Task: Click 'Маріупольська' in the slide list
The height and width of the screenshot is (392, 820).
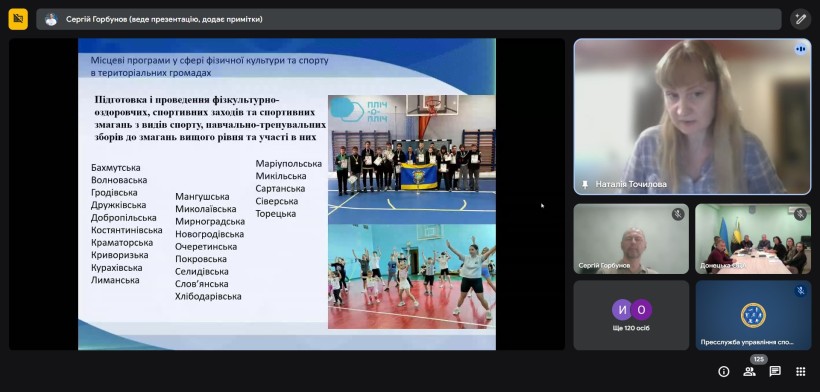Action: click(x=289, y=164)
